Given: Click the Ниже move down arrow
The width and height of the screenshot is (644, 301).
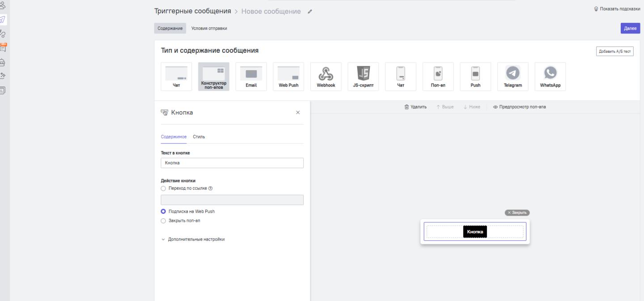Looking at the screenshot, I should tap(472, 107).
